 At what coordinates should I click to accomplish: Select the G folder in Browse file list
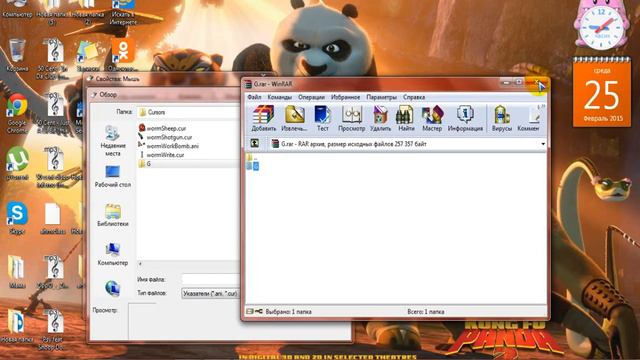pos(145,164)
